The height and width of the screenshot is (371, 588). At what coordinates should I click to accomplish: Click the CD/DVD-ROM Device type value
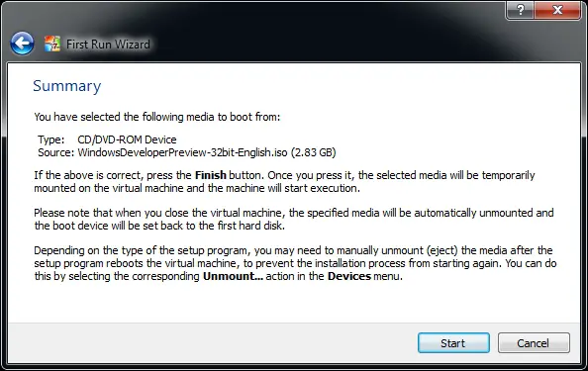(x=127, y=139)
